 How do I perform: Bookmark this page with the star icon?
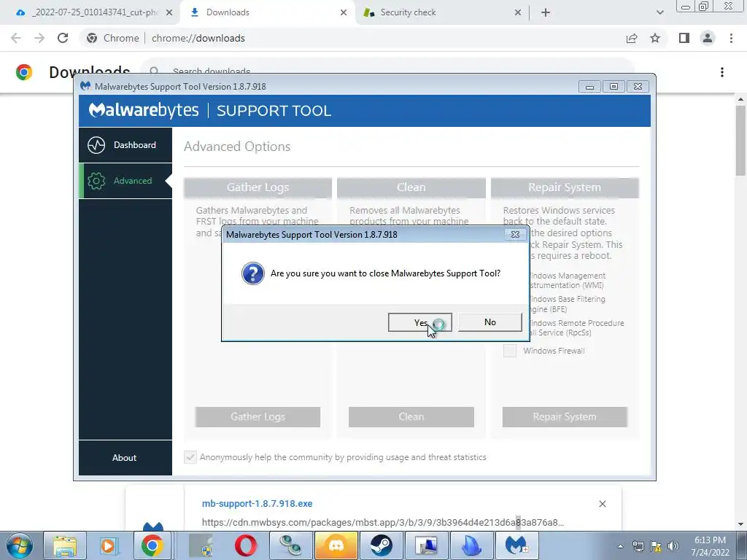(x=655, y=38)
